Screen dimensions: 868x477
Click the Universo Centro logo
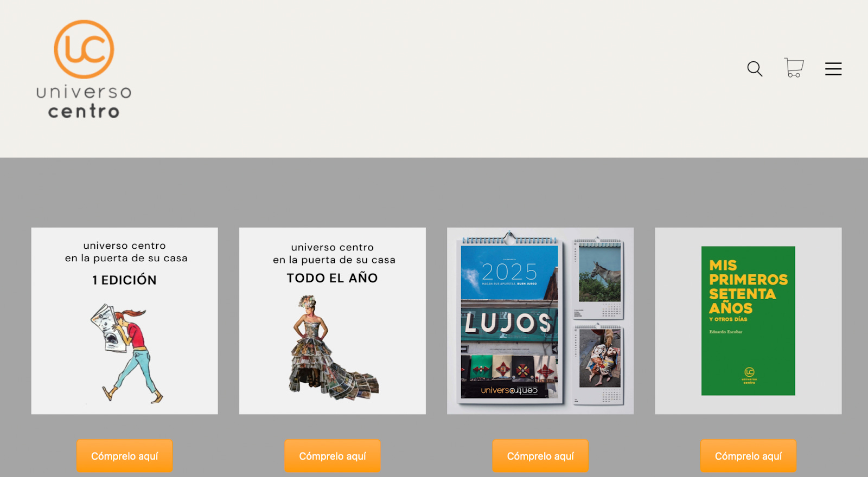(x=84, y=69)
